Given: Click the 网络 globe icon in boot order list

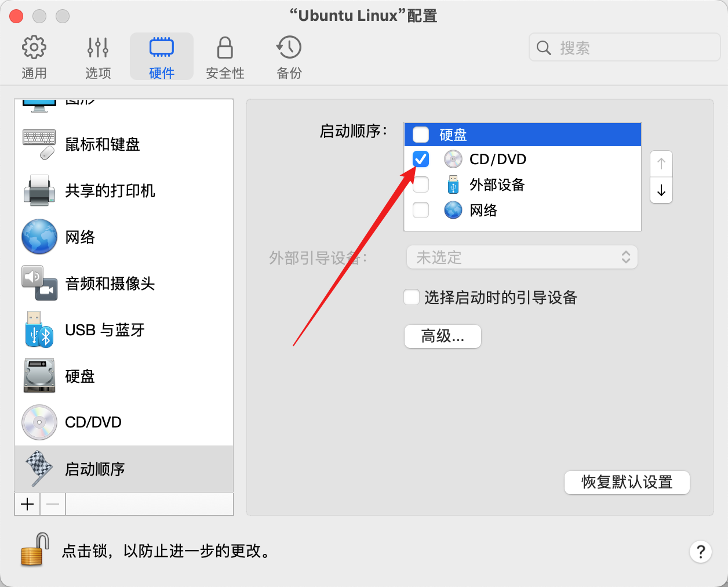Looking at the screenshot, I should [453, 210].
